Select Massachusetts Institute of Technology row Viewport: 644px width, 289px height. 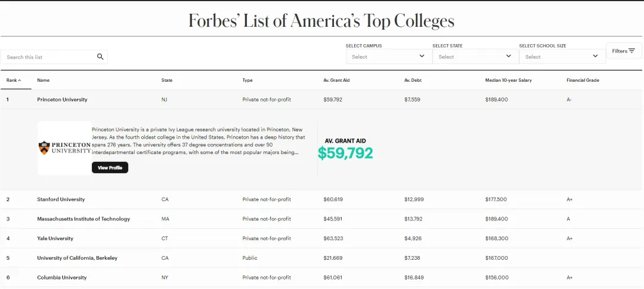(83, 219)
